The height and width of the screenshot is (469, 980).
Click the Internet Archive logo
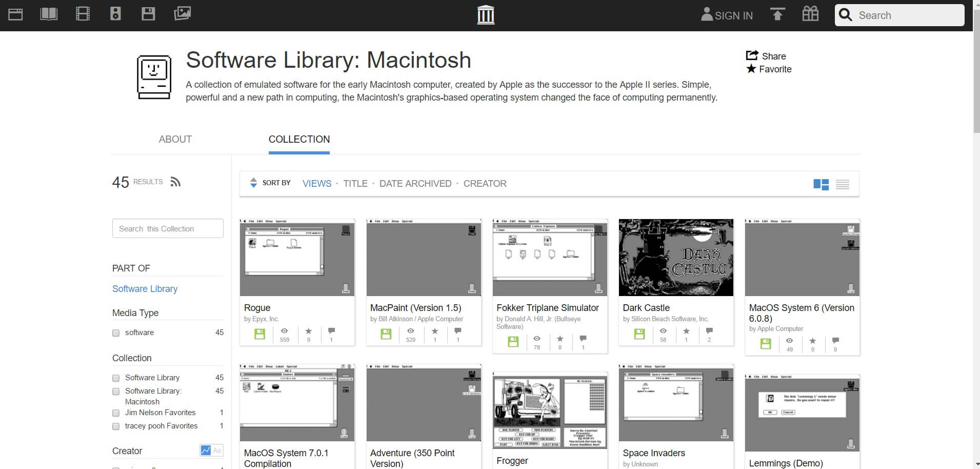click(x=486, y=15)
